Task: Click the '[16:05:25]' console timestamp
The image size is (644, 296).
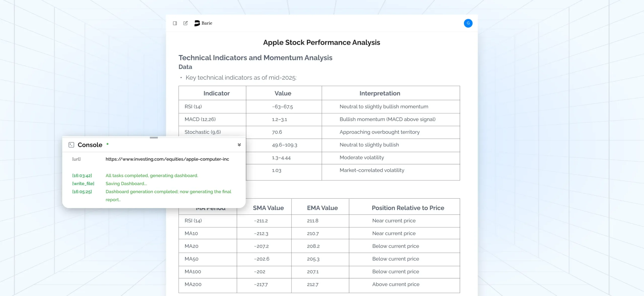Action: point(82,192)
